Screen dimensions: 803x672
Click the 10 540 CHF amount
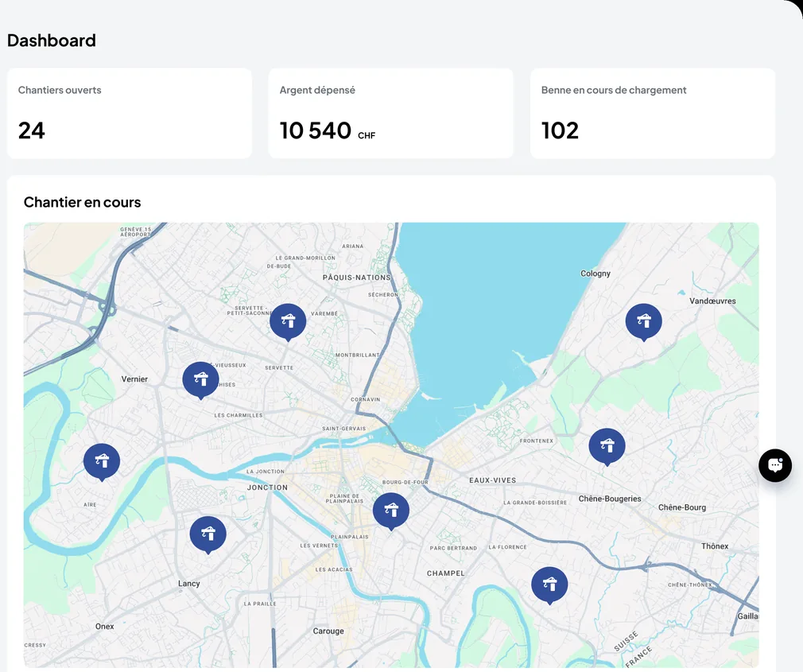tap(328, 130)
